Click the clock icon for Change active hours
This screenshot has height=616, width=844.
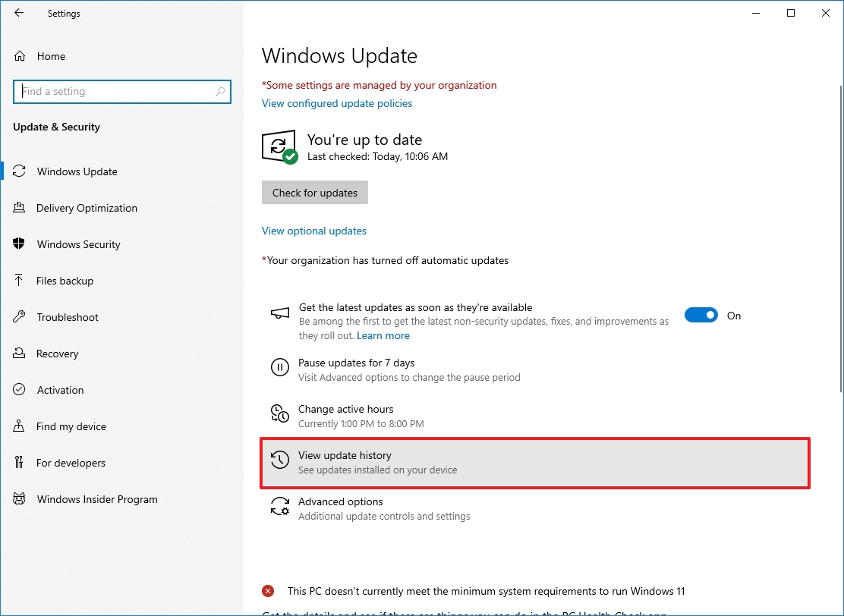point(280,413)
